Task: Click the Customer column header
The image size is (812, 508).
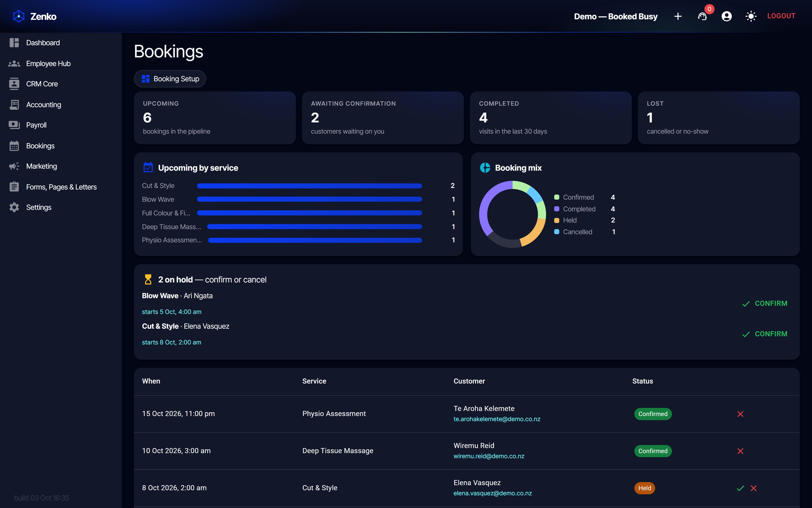Action: click(469, 381)
